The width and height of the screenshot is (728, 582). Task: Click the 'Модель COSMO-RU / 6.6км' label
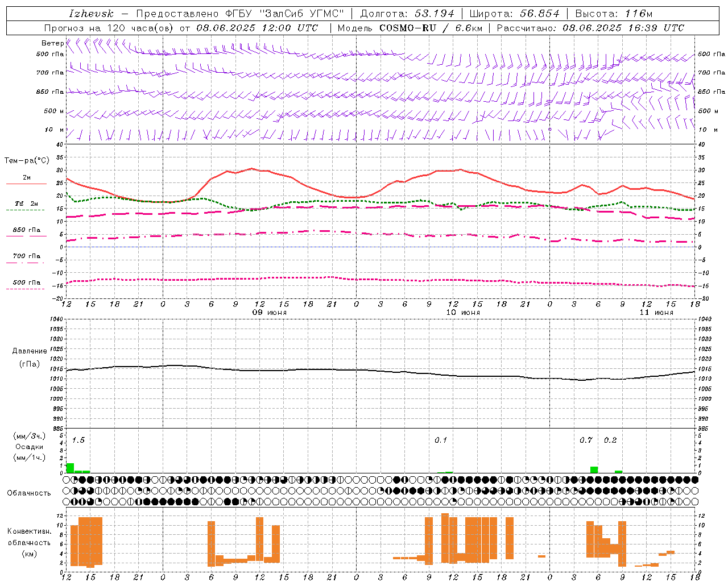tap(411, 28)
